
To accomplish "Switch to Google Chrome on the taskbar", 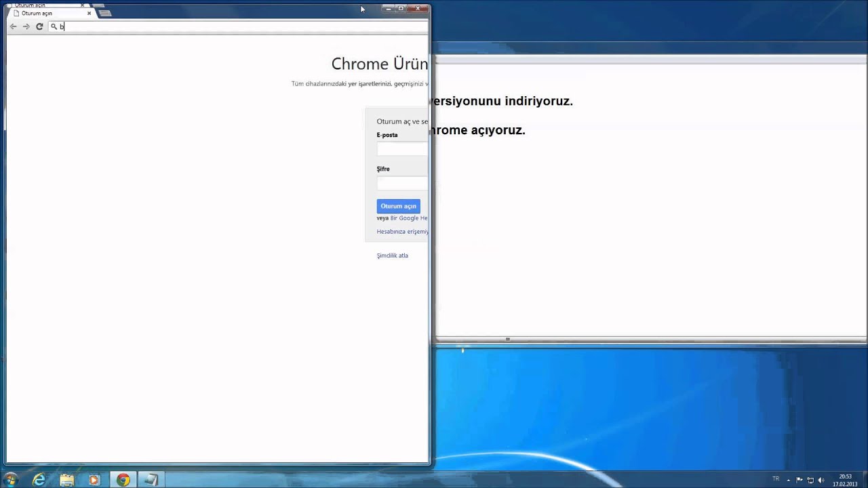I will [x=123, y=480].
